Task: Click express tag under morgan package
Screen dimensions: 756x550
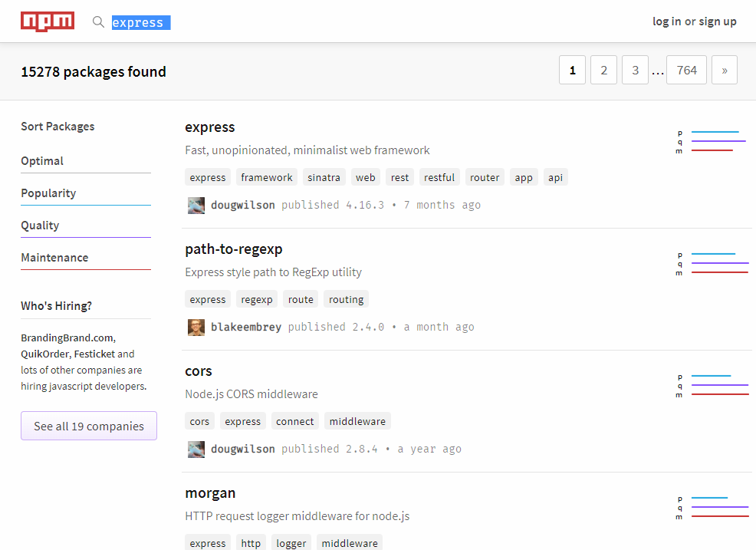Action: coord(208,543)
